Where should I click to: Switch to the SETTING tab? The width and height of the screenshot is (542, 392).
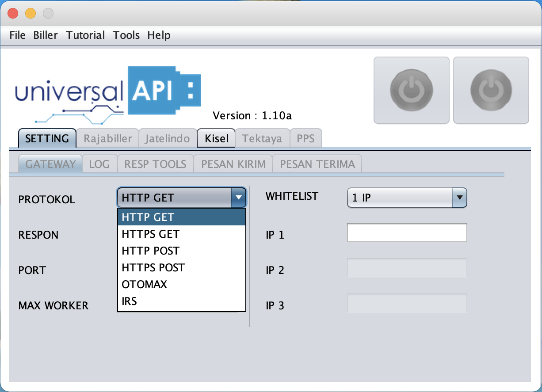point(47,138)
